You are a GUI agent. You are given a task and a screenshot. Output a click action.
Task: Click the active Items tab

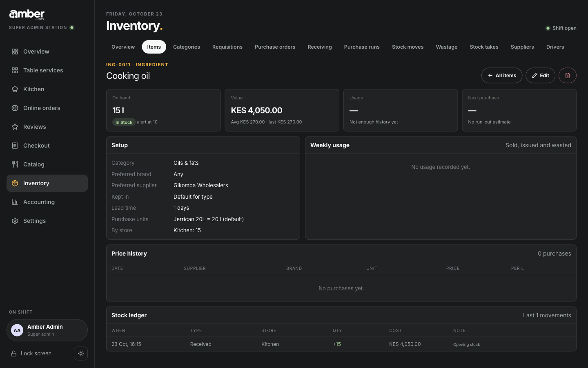[x=154, y=47]
